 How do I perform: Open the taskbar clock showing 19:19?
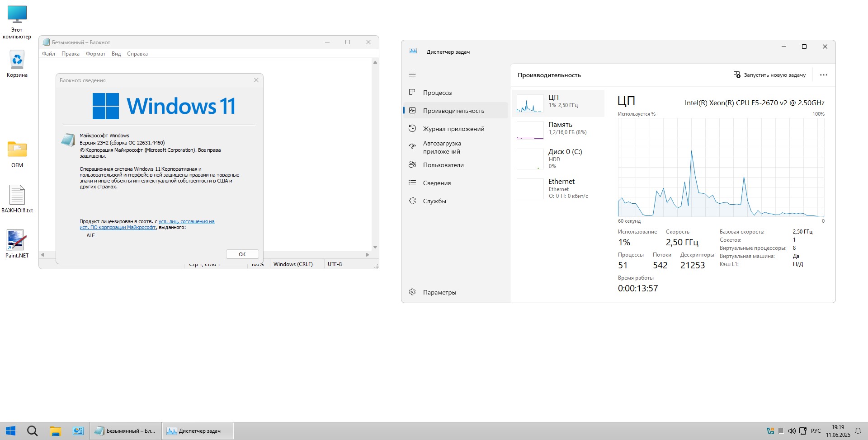tap(838, 431)
